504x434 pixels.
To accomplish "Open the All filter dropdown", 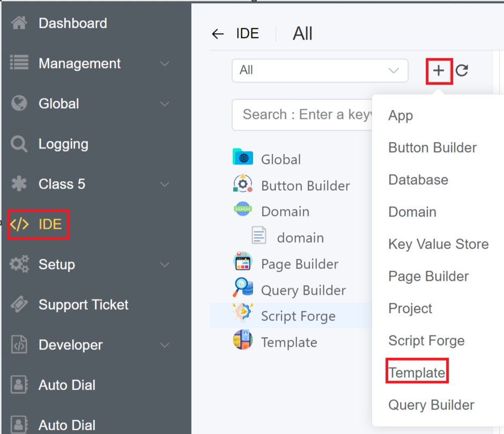I will click(320, 71).
